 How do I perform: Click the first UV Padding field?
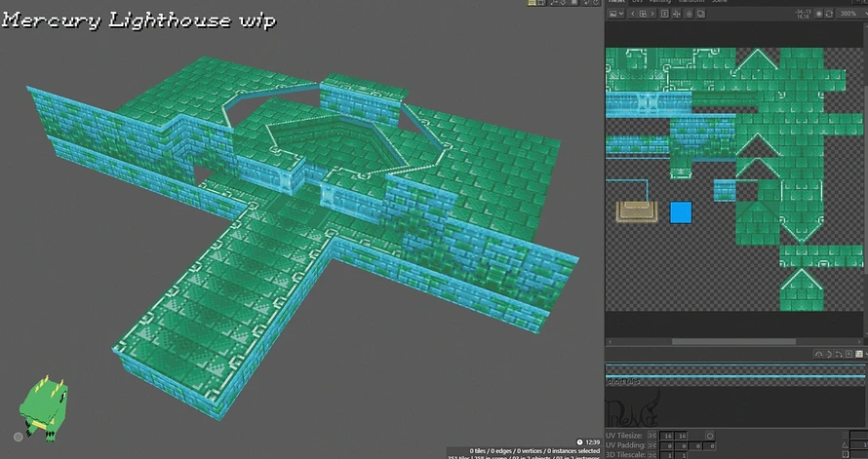(x=666, y=445)
